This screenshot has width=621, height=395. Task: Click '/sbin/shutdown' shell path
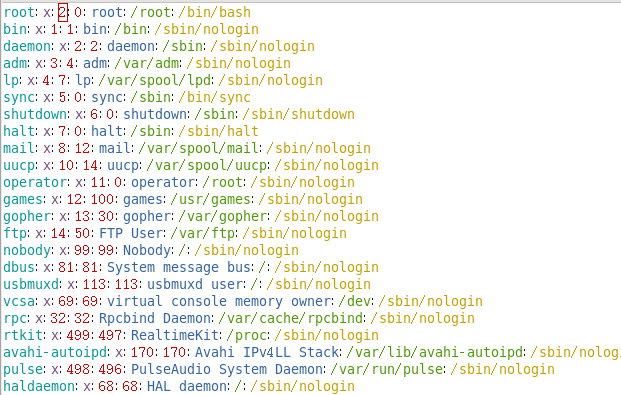(299, 114)
